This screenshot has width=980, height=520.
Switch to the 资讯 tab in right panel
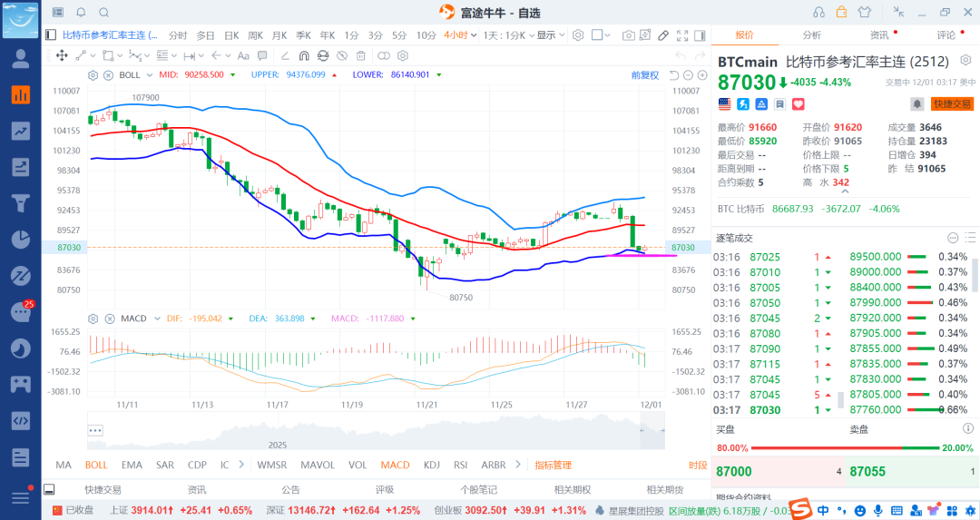pyautogui.click(x=878, y=35)
